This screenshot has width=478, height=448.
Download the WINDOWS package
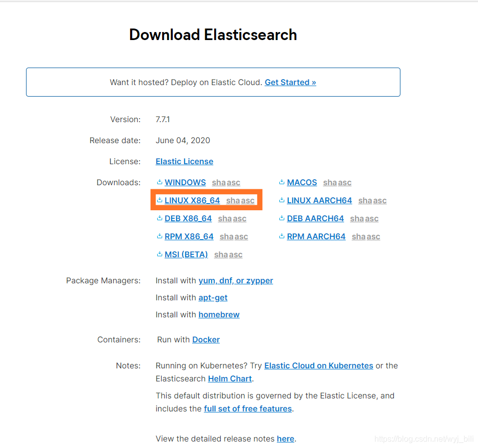point(185,182)
